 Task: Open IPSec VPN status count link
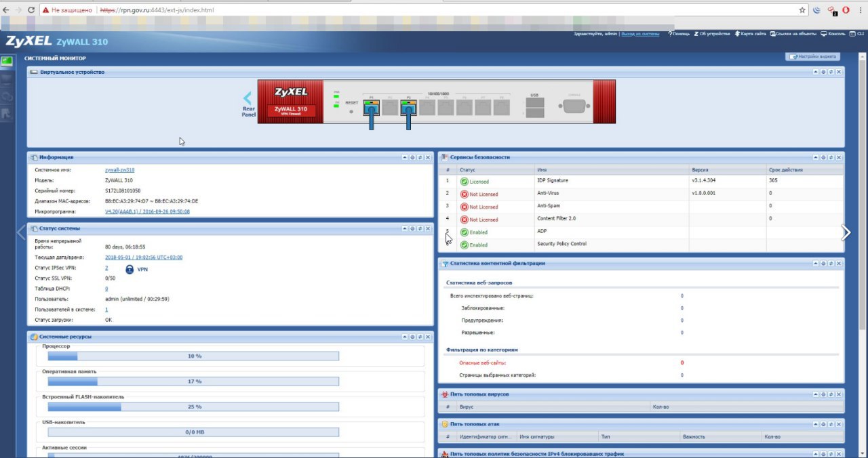click(106, 268)
